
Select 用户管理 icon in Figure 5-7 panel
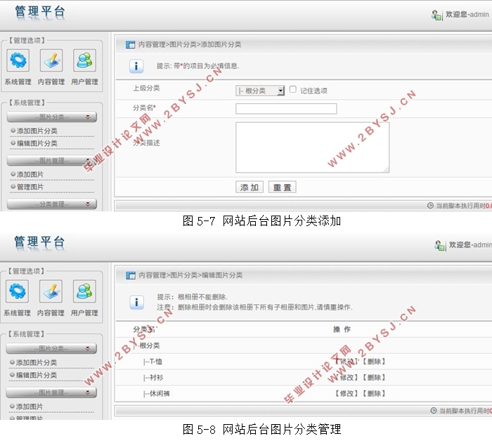pyautogui.click(x=84, y=60)
